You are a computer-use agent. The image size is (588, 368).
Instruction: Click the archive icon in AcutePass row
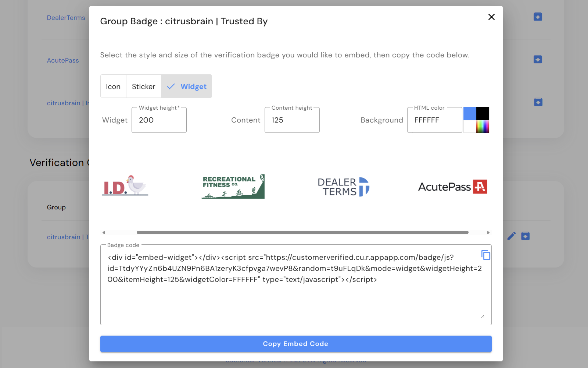(x=538, y=59)
